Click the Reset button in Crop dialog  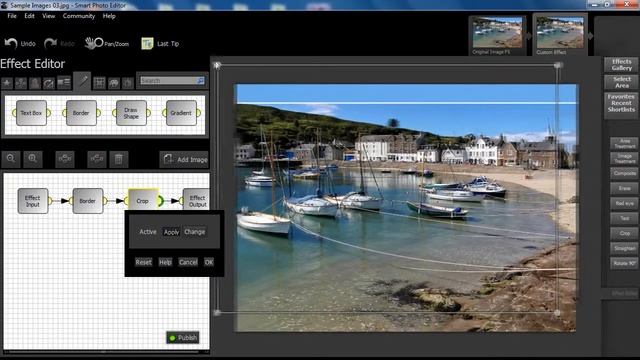[x=144, y=262]
